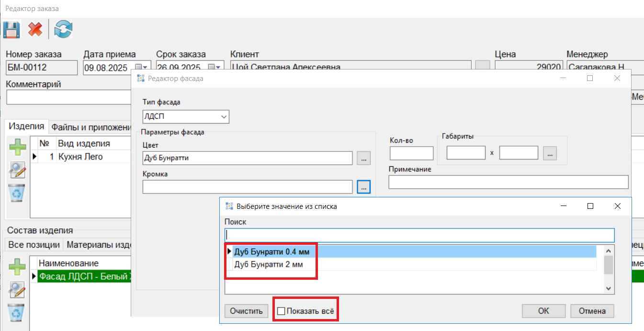This screenshot has height=331, width=644.
Task: Click the scroll-down arrow of the list scrollbar
Action: coord(609,288)
